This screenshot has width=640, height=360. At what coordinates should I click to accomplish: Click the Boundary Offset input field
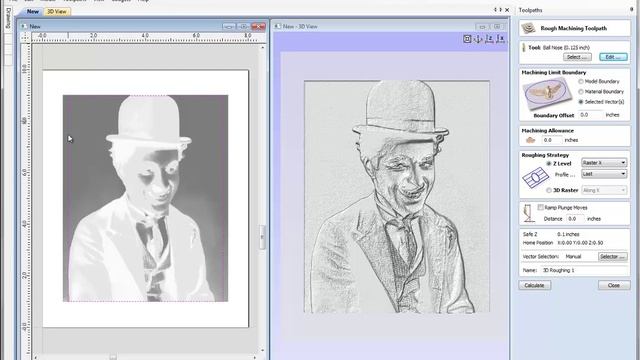590,115
